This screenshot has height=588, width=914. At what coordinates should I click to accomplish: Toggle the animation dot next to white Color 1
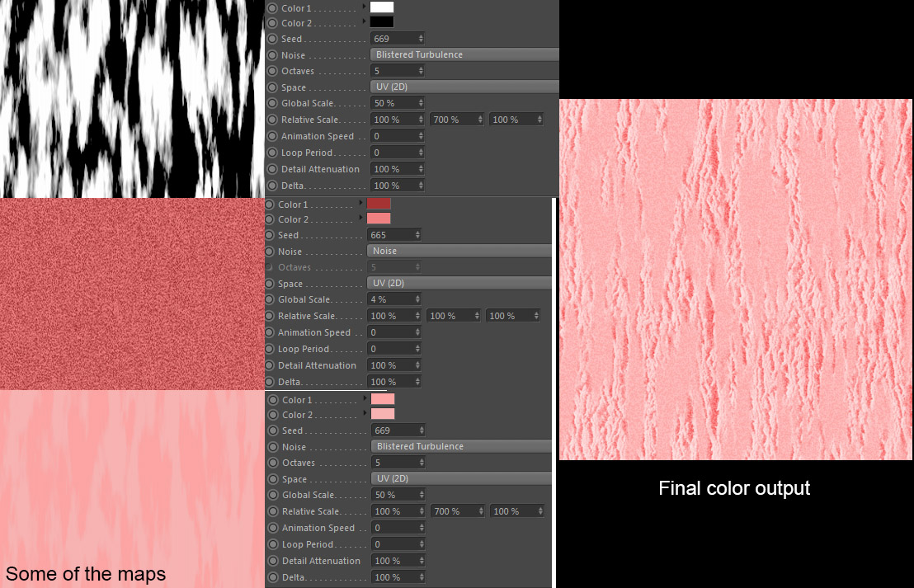[x=272, y=8]
